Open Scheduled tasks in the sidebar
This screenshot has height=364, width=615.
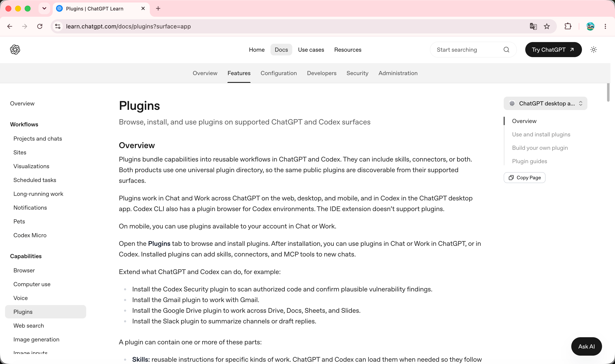(35, 180)
